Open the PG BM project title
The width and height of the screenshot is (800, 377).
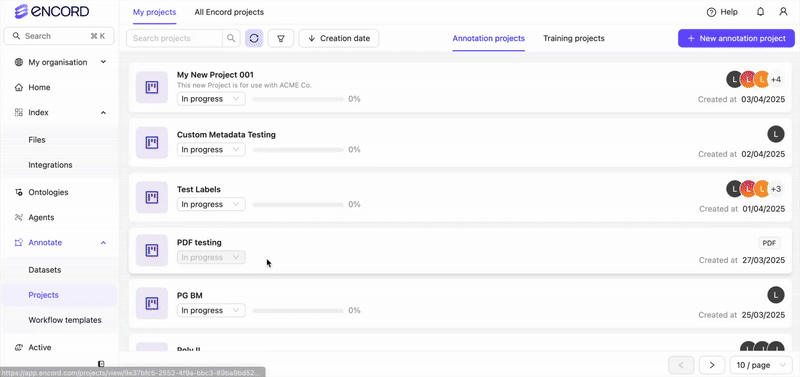tap(190, 295)
